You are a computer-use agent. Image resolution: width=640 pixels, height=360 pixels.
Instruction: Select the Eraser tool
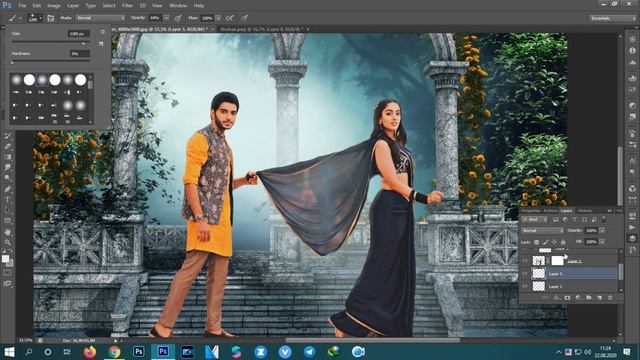tap(7, 146)
